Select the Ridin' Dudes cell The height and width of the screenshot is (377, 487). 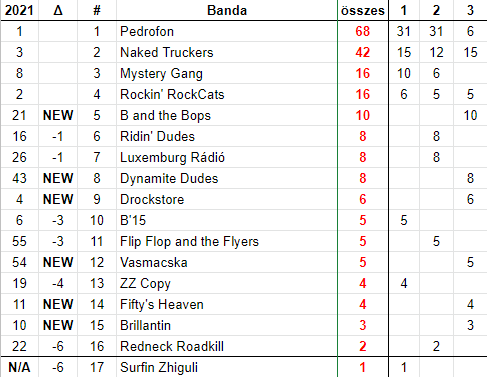227,136
